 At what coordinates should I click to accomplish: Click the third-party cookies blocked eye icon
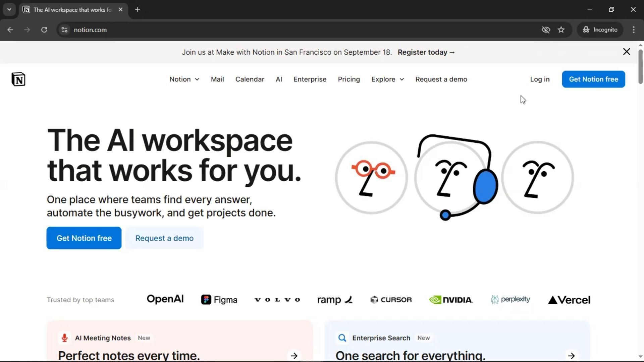546,30
